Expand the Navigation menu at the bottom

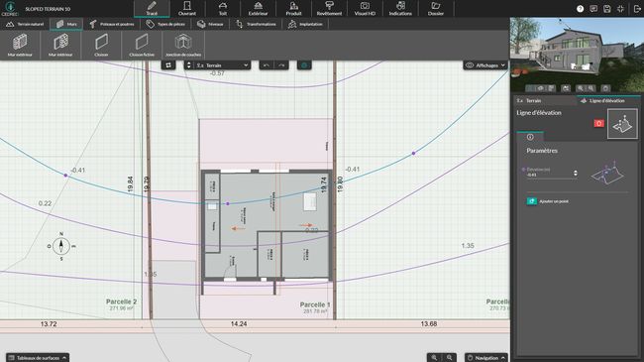486,357
